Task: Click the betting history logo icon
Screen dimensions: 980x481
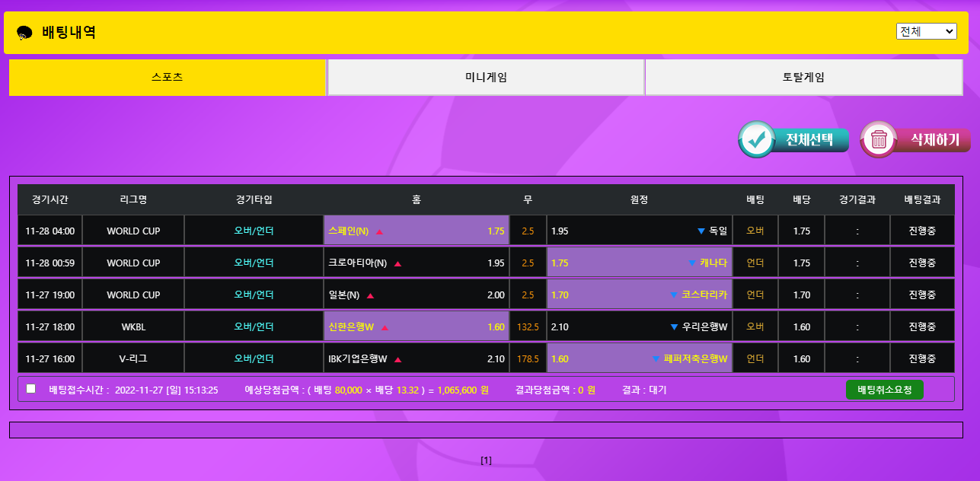Action: coord(24,33)
